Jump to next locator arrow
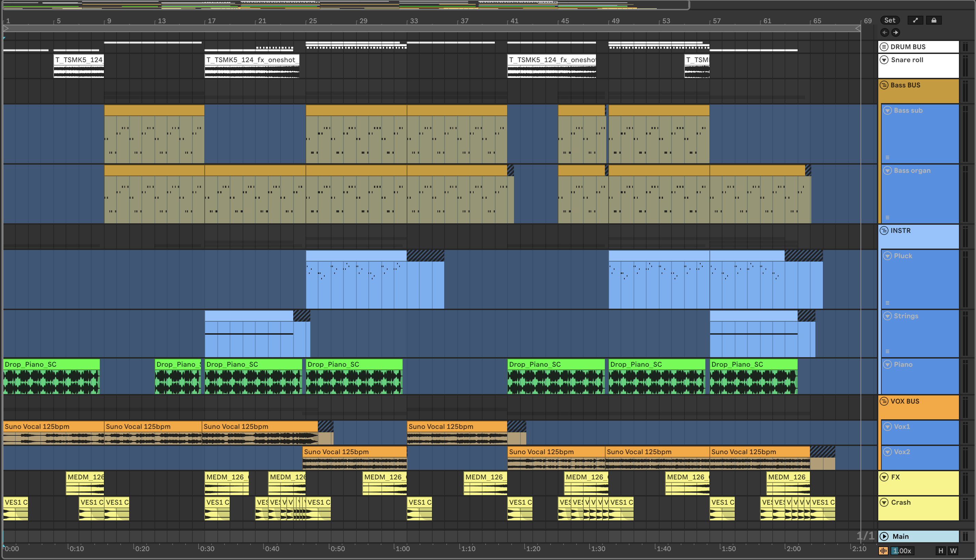Screen dimensions: 976x560 pos(896,33)
